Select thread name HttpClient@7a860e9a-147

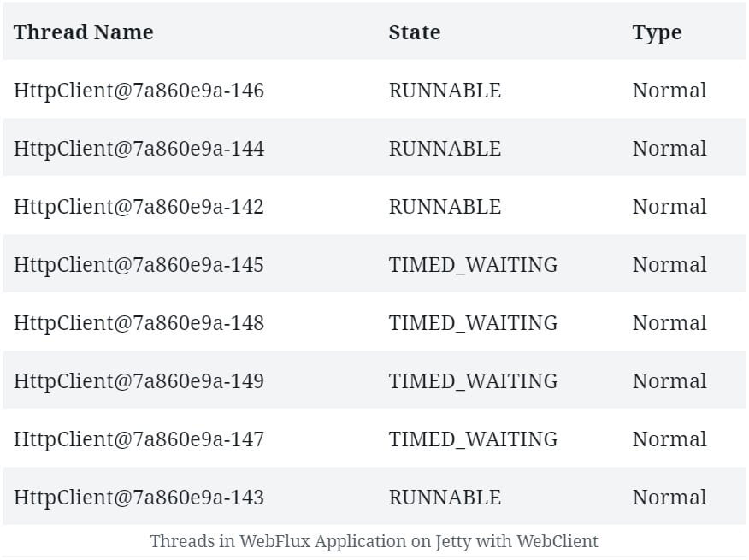(139, 439)
